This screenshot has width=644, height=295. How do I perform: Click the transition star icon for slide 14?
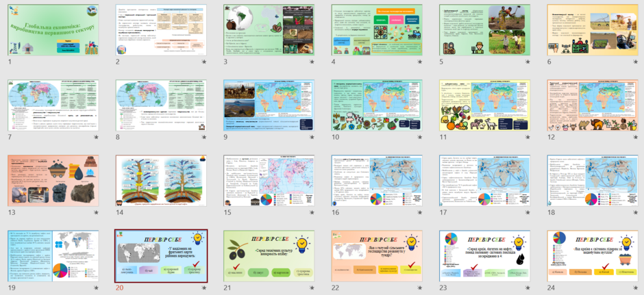coord(203,213)
